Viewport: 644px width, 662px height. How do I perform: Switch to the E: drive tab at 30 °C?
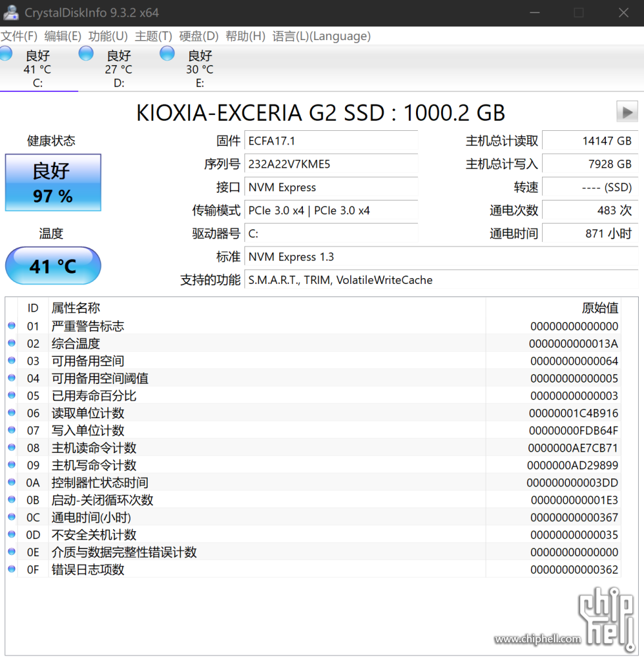click(x=200, y=68)
